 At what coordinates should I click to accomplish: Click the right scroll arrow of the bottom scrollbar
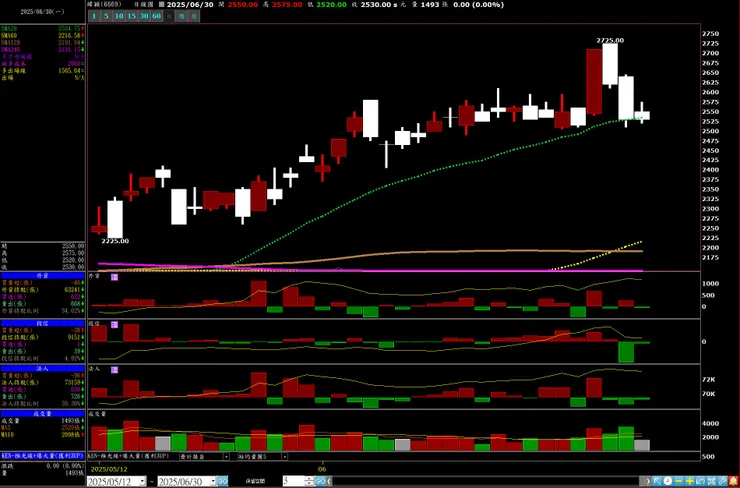[x=648, y=481]
